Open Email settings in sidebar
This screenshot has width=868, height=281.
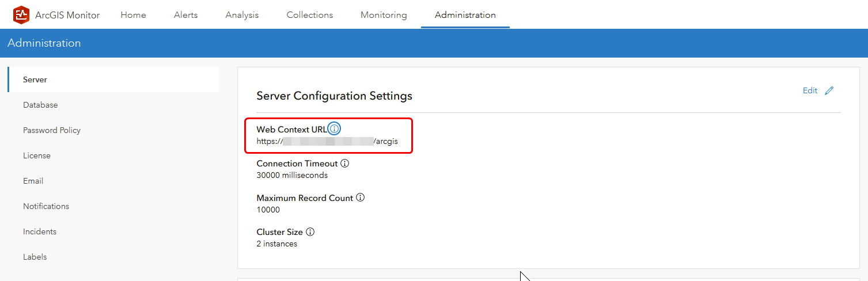[x=33, y=181]
